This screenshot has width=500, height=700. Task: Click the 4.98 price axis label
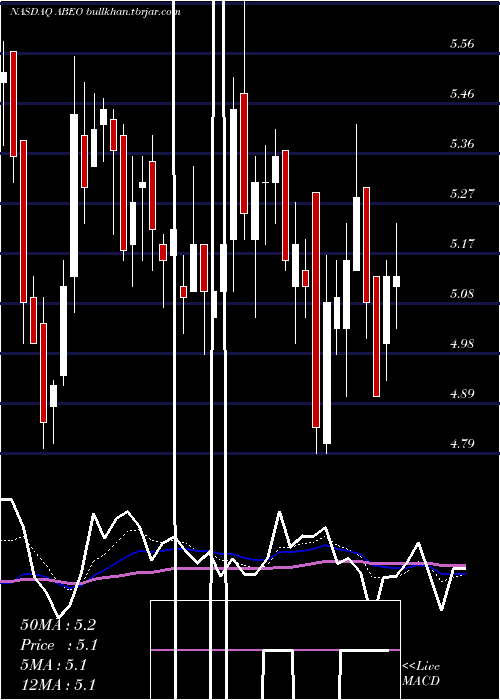click(462, 344)
